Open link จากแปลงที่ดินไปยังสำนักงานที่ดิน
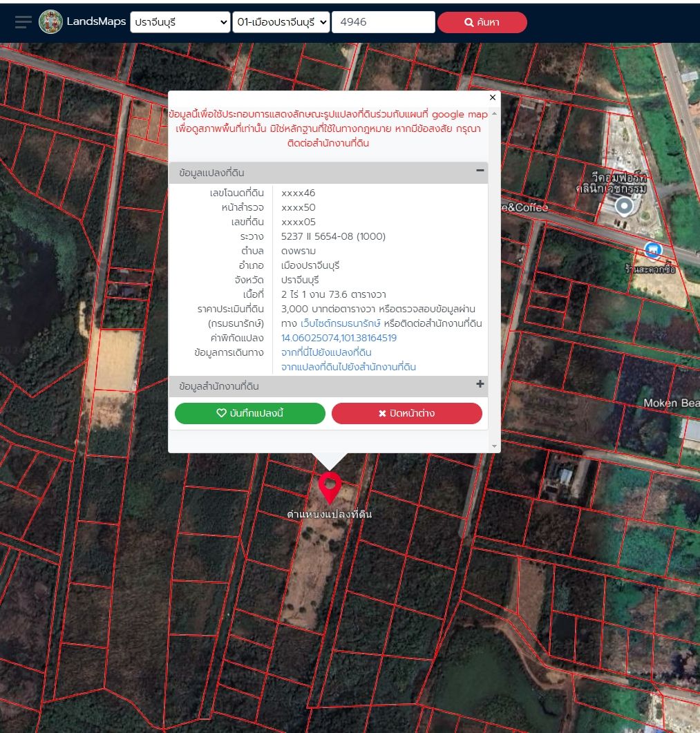 click(348, 367)
